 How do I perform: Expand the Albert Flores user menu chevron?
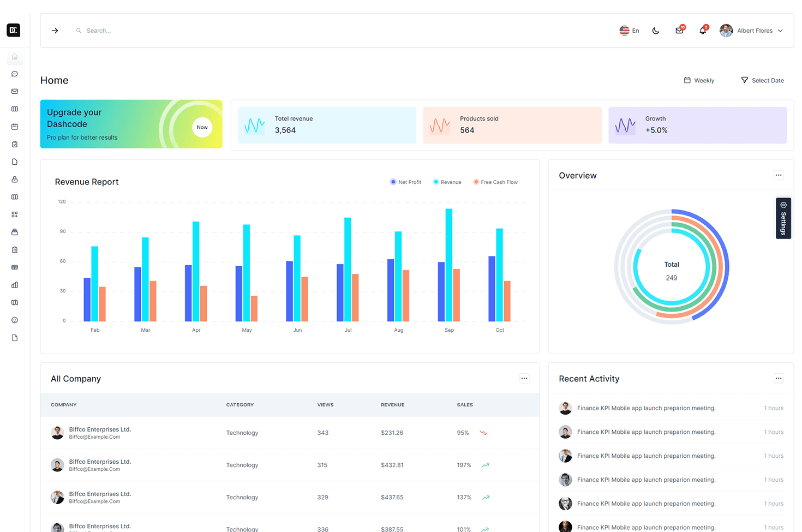[x=780, y=31]
